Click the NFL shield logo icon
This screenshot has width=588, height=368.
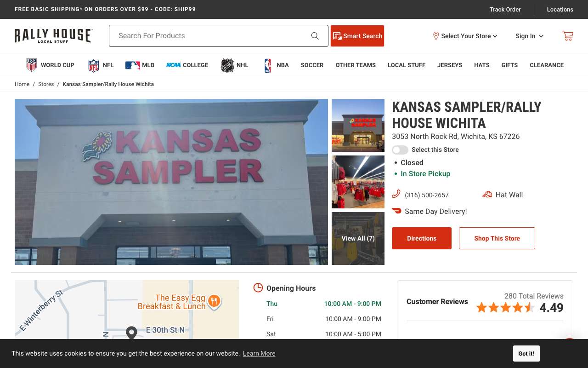[94, 65]
